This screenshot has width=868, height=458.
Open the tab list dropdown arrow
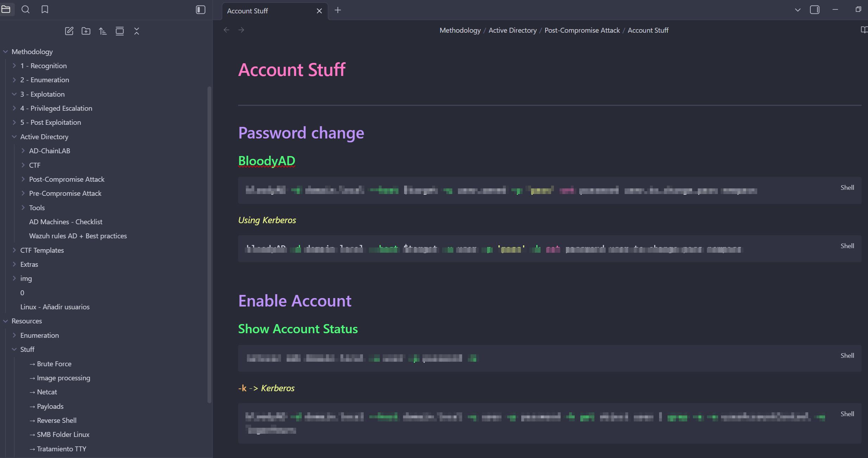798,10
